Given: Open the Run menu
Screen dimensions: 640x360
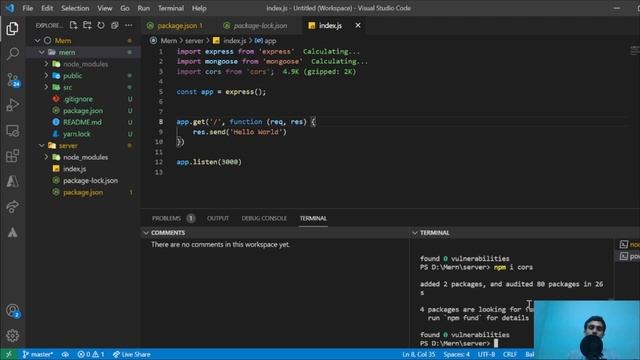Looking at the screenshot, I should pos(143,8).
